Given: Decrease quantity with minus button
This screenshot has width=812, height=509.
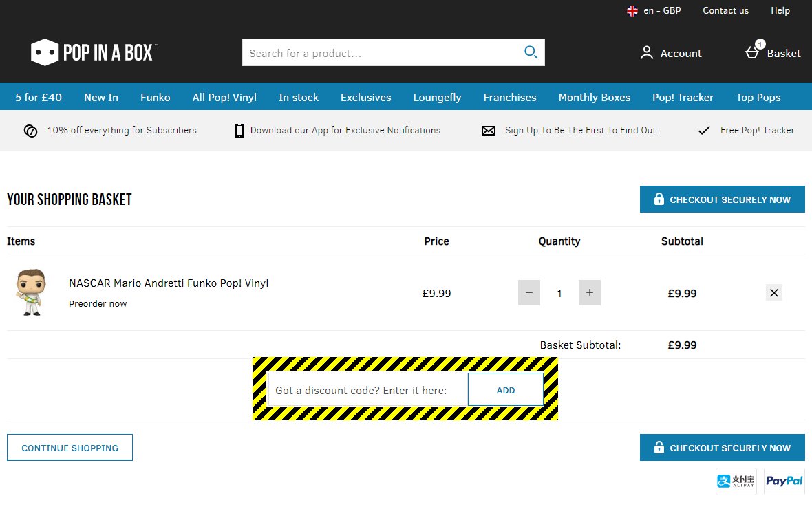Looking at the screenshot, I should 528,293.
